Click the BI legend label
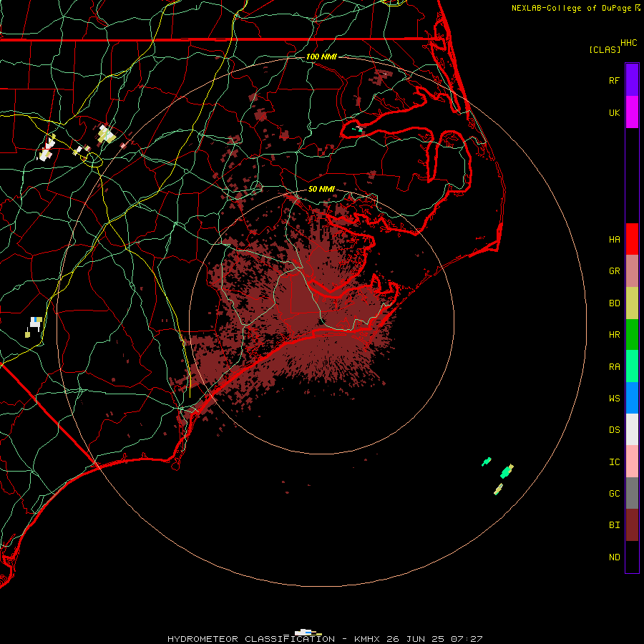Screen dimensions: 644x644 pos(614,525)
